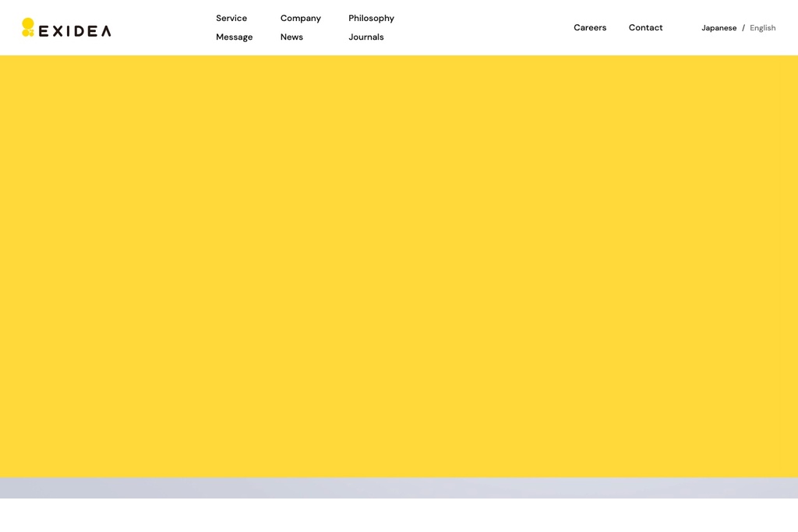
Task: Click the final inverted-V letter of EXIDEA logo
Action: 105,31
